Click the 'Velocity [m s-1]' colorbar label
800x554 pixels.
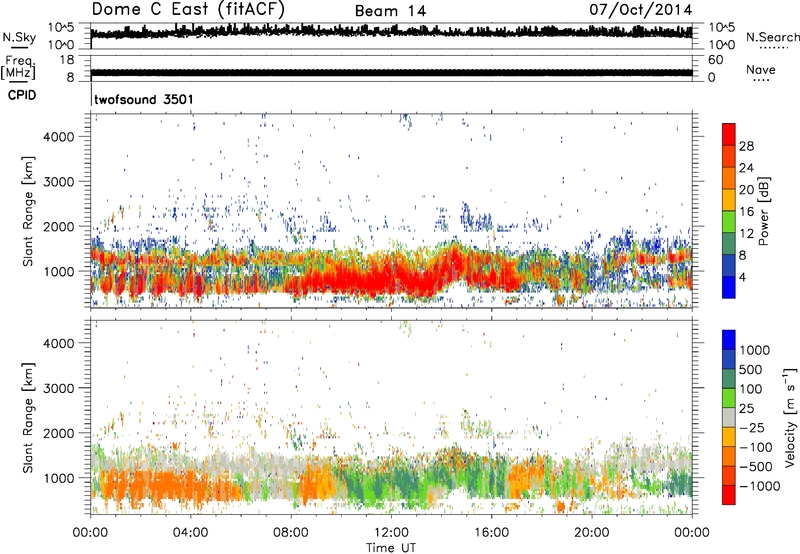click(790, 417)
